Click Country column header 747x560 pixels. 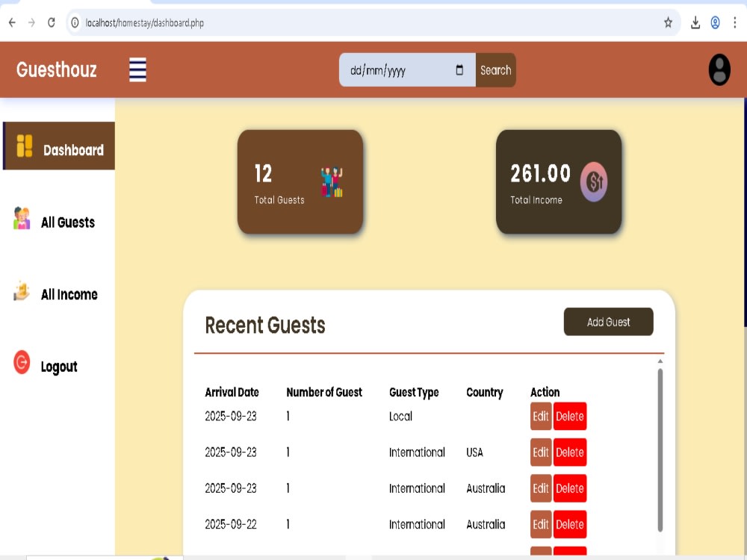click(485, 393)
